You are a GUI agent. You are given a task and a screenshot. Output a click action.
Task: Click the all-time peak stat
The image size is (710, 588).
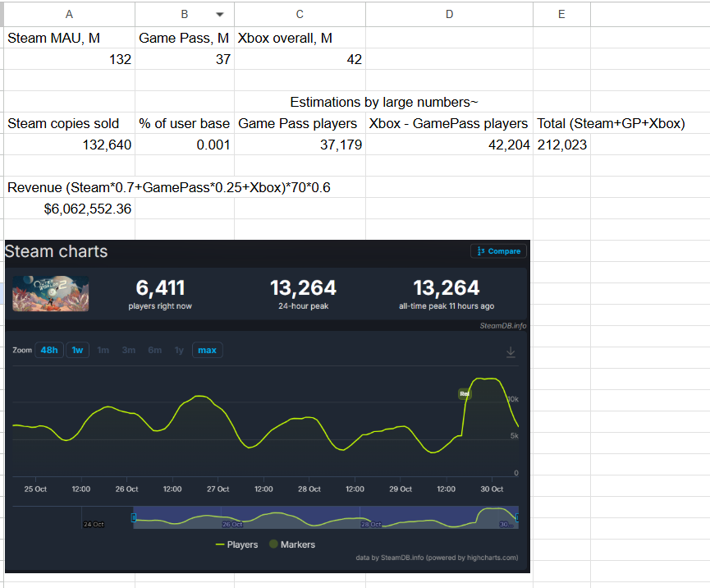pos(447,293)
